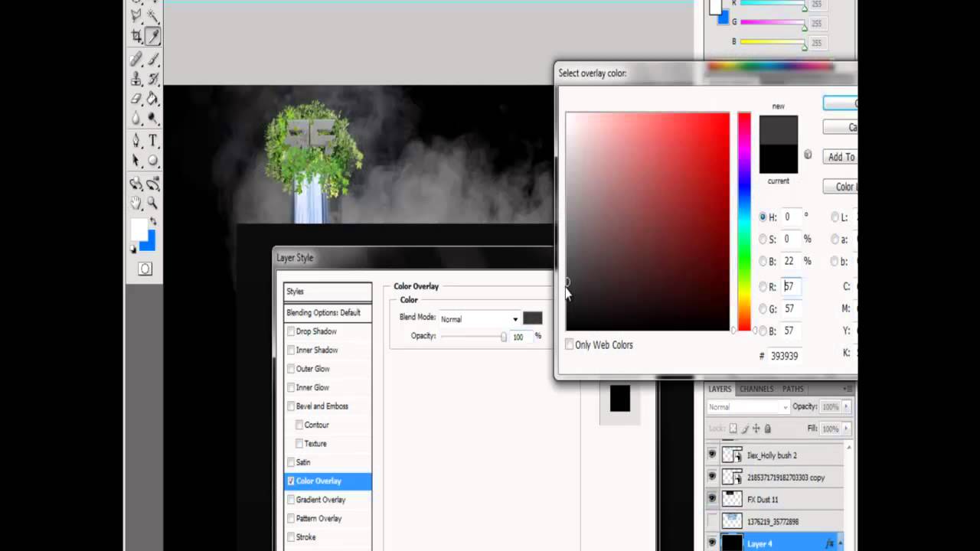Select the Zoom tool
The image size is (980, 551).
153,203
